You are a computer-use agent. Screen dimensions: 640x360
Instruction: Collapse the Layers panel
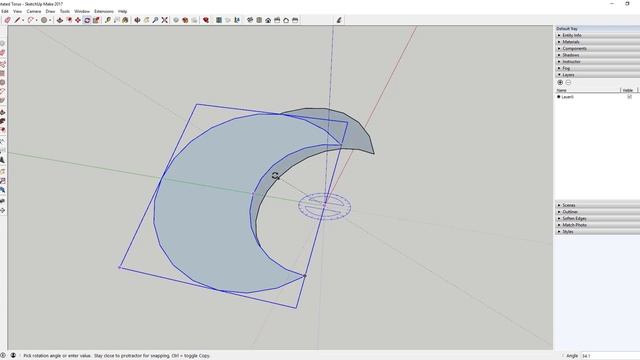click(x=597, y=75)
